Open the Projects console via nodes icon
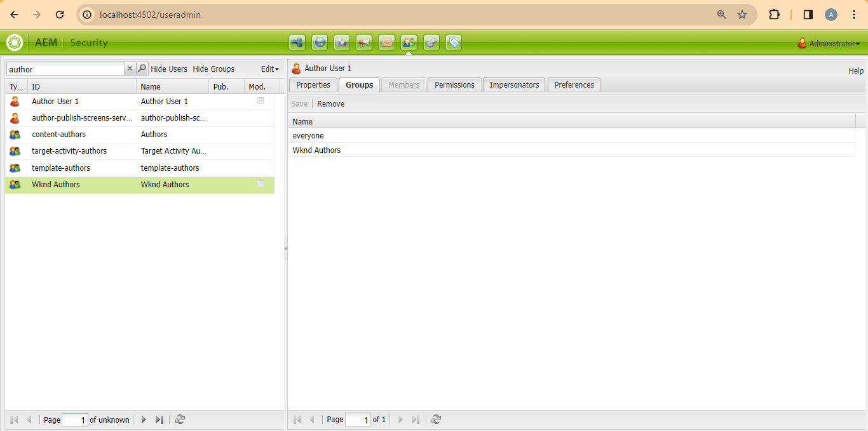 pos(297,43)
